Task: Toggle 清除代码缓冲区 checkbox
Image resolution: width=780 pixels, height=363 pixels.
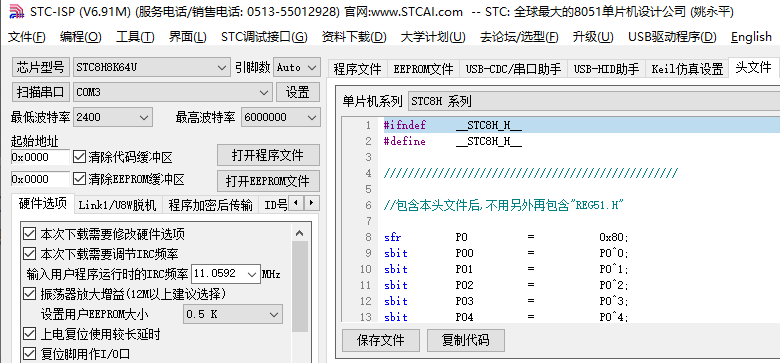Action: coord(79,158)
